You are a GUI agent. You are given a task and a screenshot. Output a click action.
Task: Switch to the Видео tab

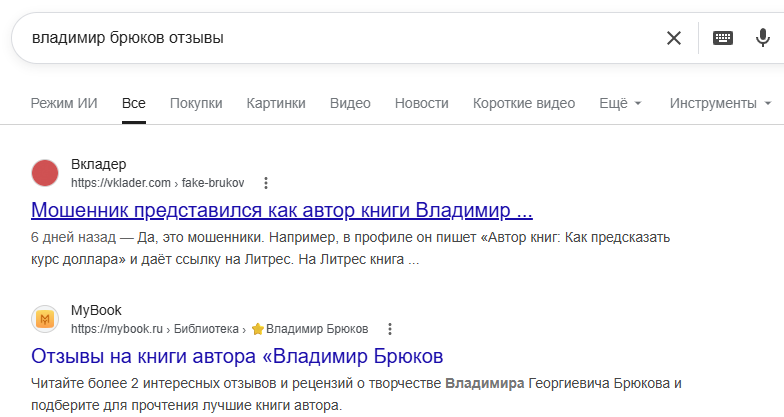(350, 103)
